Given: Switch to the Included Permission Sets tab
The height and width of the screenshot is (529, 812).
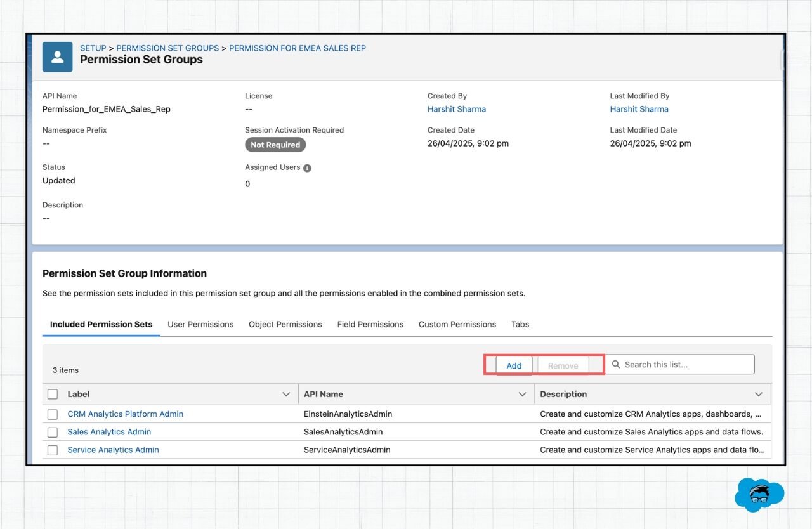Looking at the screenshot, I should [x=101, y=324].
